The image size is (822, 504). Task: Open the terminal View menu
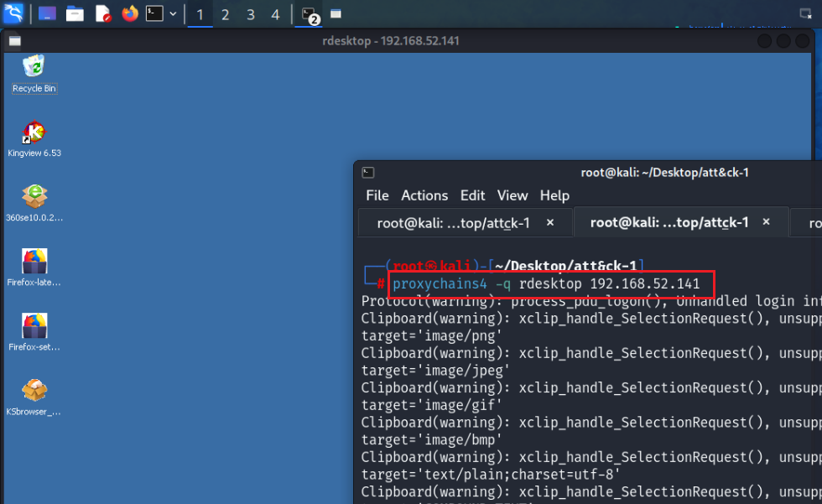point(512,195)
